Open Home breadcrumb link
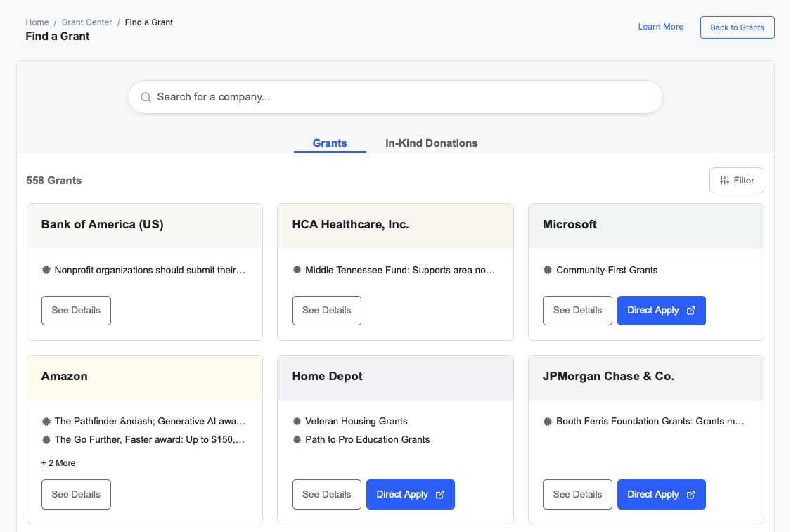 coord(37,22)
